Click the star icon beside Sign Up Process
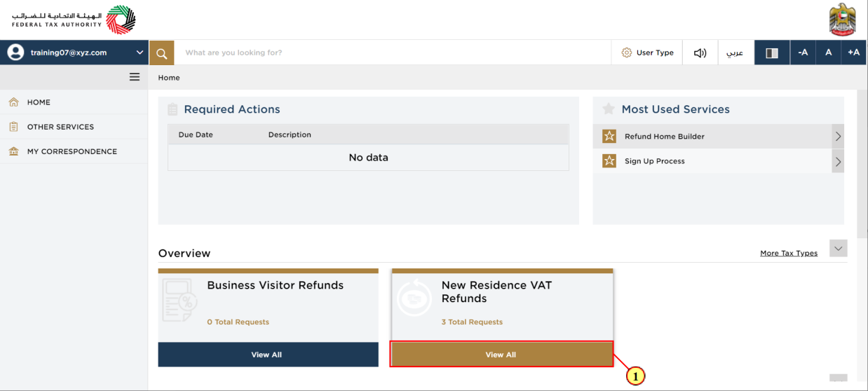The width and height of the screenshot is (868, 391). [x=609, y=161]
